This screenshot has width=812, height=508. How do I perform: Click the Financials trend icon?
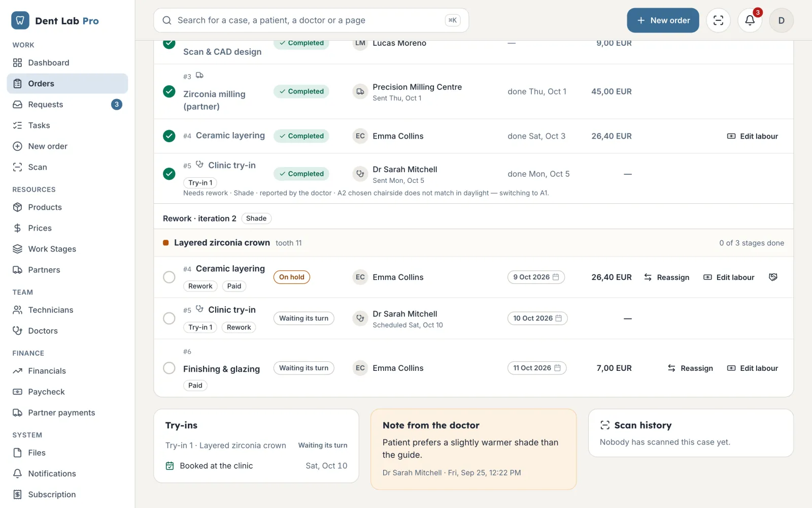(x=17, y=371)
